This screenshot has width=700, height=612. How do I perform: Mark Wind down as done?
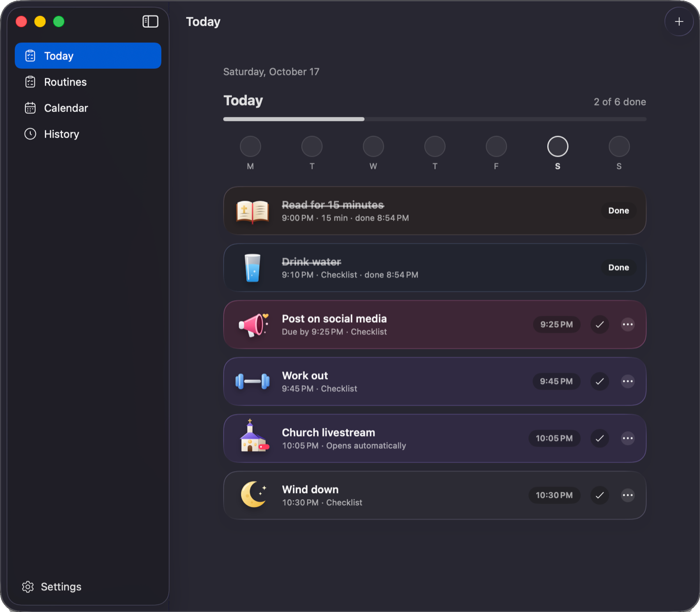click(x=600, y=495)
